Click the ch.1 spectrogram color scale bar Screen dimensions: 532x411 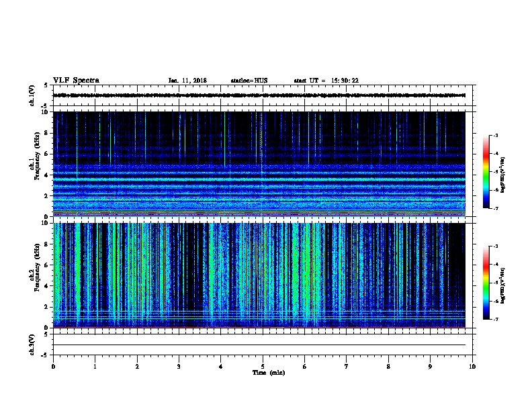click(486, 172)
